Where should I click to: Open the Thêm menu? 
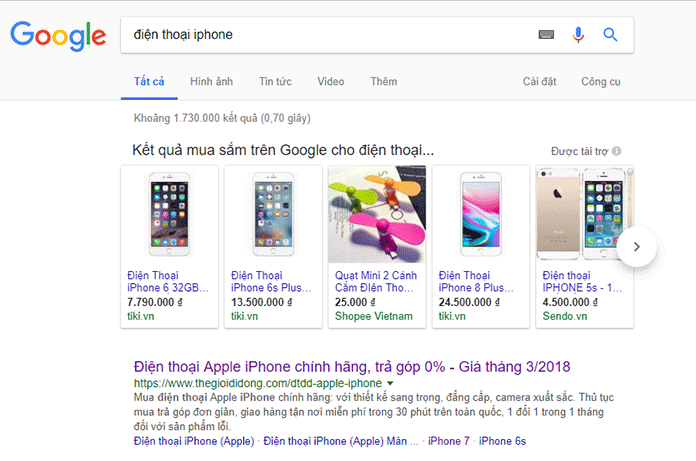(383, 81)
